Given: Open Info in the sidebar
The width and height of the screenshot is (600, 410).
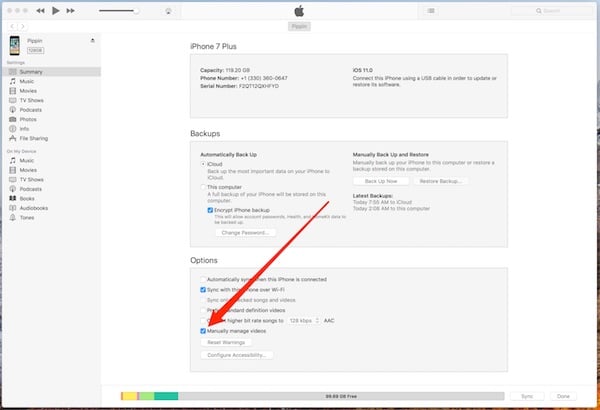Looking at the screenshot, I should coord(51,129).
